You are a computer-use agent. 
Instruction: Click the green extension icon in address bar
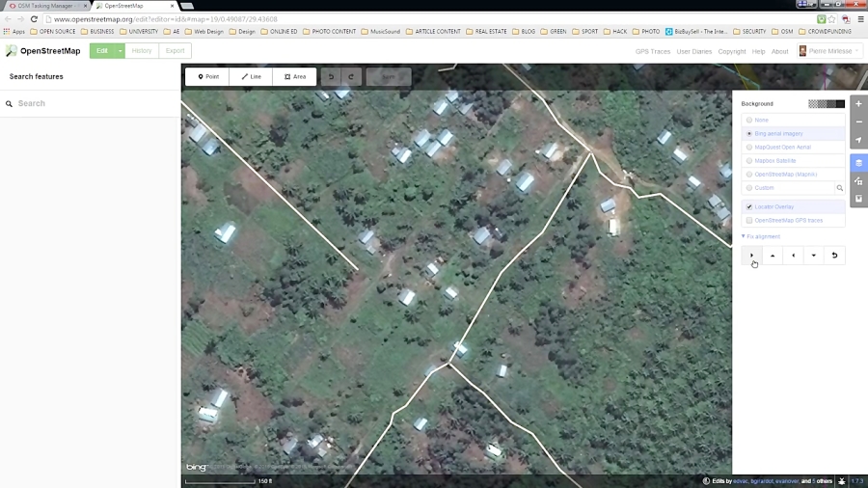click(822, 19)
